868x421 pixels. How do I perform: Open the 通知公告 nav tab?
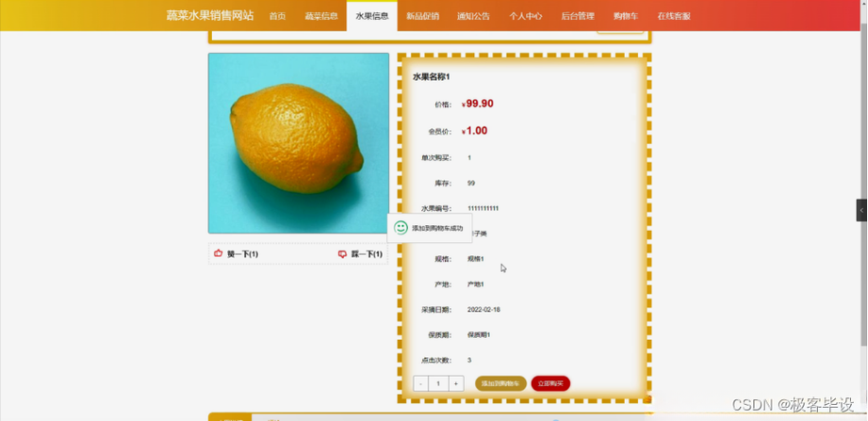point(473,16)
